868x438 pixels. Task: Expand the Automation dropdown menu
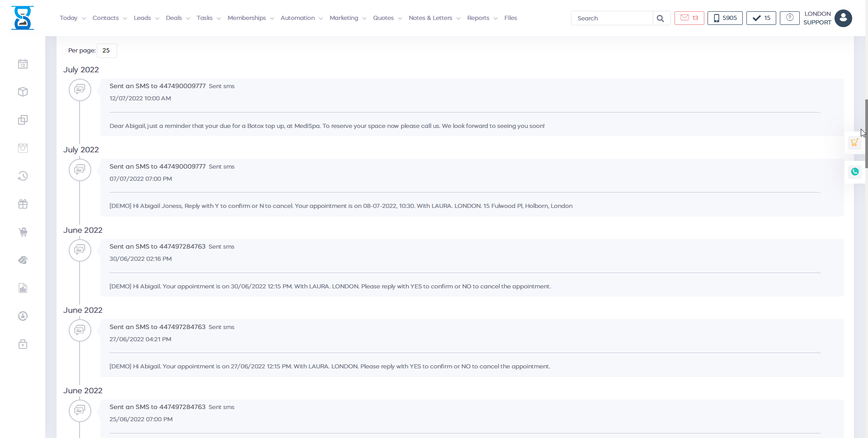pos(302,18)
